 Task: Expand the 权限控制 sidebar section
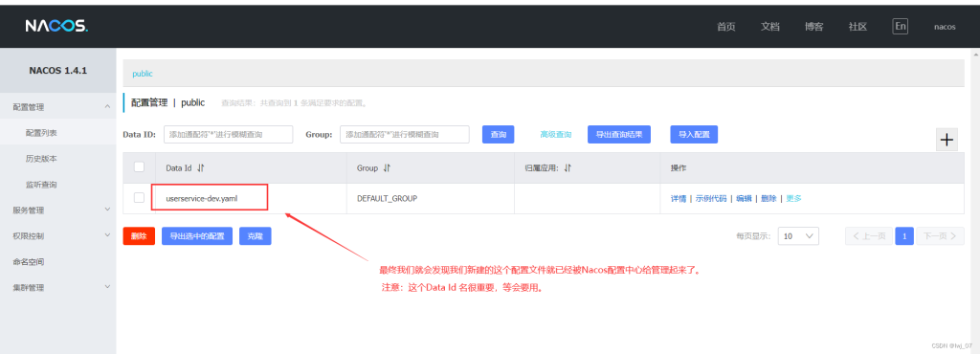(107, 236)
